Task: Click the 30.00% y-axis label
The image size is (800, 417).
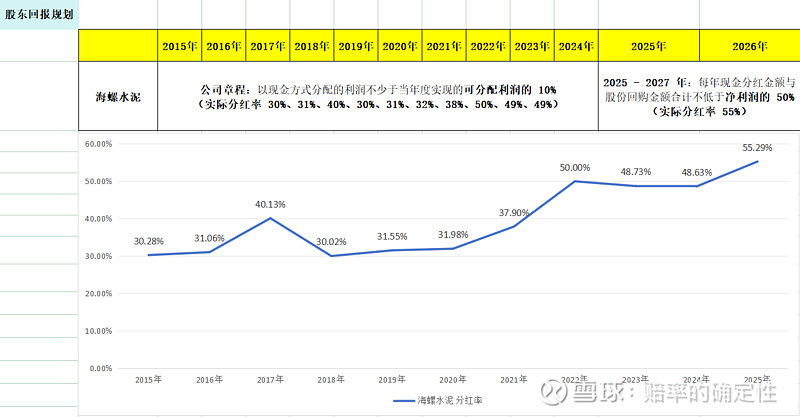Action: point(98,256)
